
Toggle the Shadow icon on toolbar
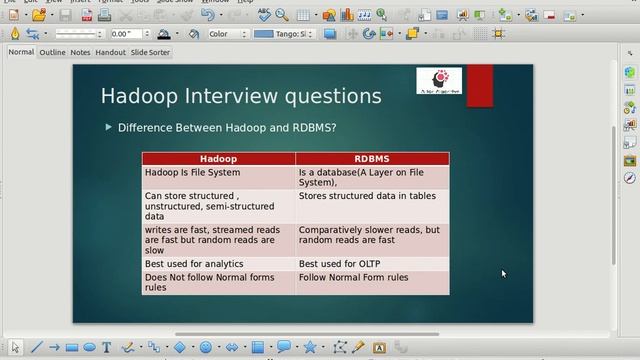tap(330, 34)
